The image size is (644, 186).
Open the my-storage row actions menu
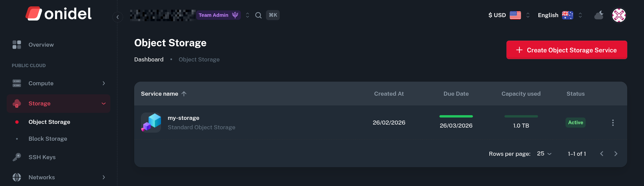(x=613, y=123)
